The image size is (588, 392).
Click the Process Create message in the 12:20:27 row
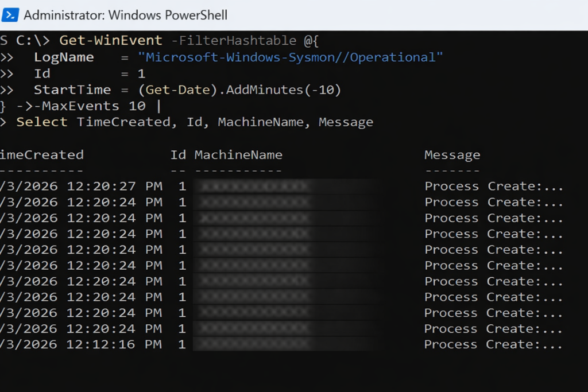[x=493, y=186]
